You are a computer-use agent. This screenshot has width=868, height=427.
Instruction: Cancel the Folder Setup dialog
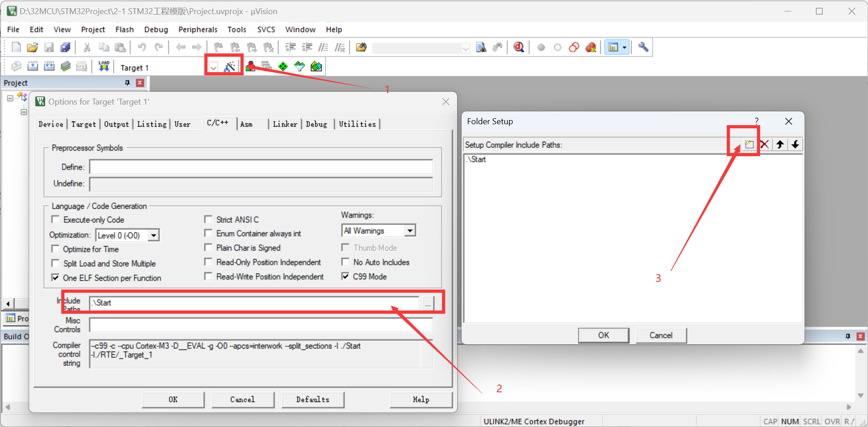(661, 335)
